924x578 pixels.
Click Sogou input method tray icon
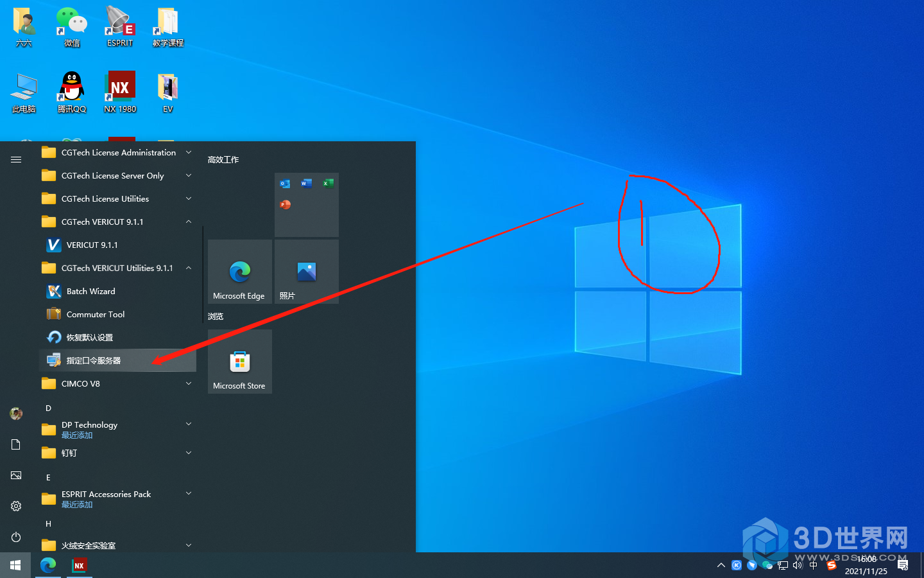click(x=832, y=565)
